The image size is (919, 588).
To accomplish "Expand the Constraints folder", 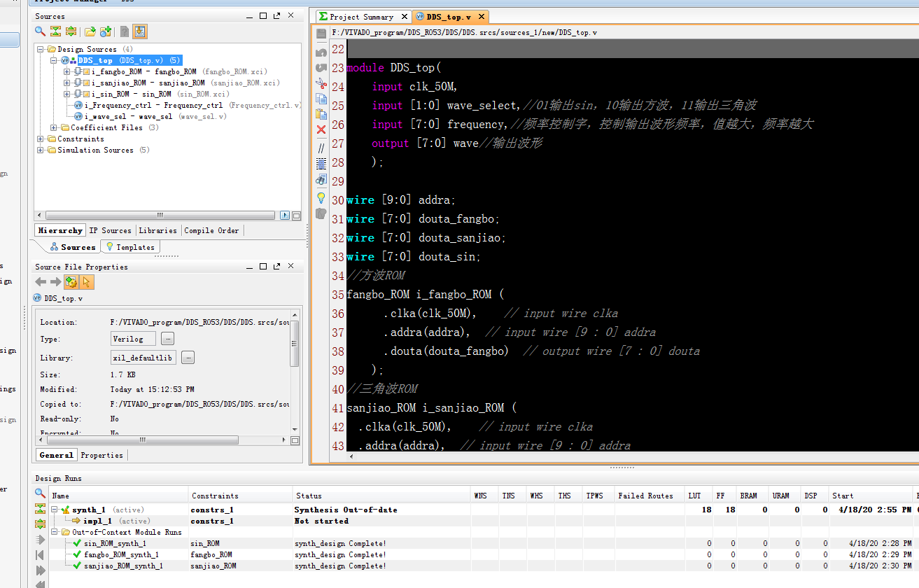I will (x=41, y=139).
